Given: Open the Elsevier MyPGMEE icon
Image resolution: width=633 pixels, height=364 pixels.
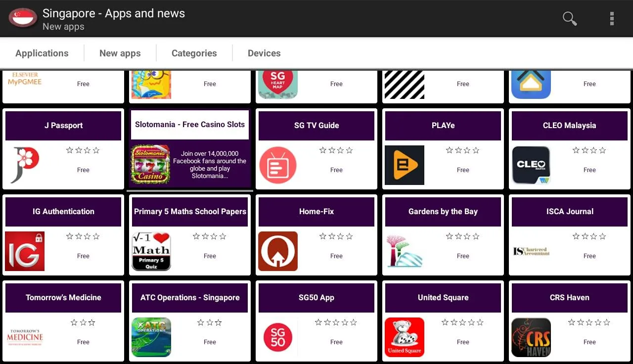Looking at the screenshot, I should click(25, 79).
